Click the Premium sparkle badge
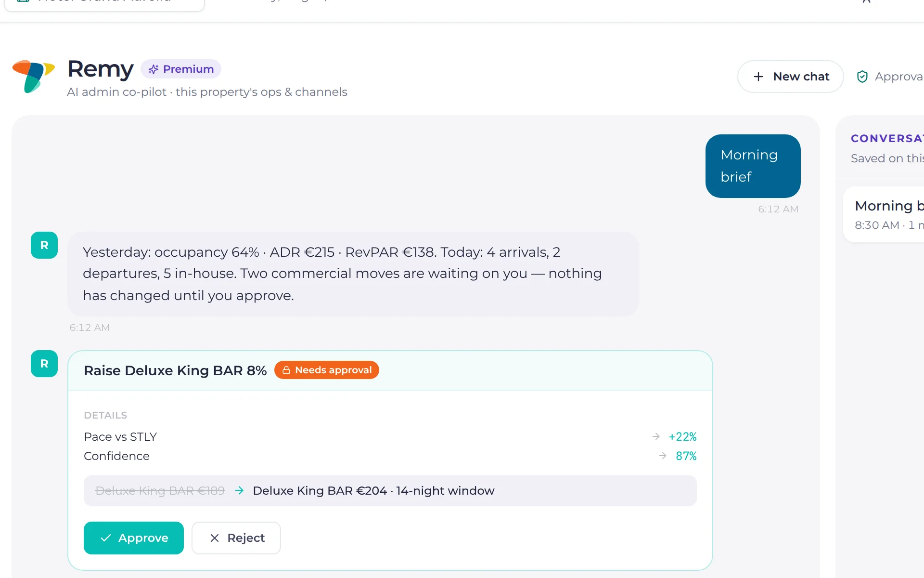This screenshot has height=578, width=924. point(181,69)
